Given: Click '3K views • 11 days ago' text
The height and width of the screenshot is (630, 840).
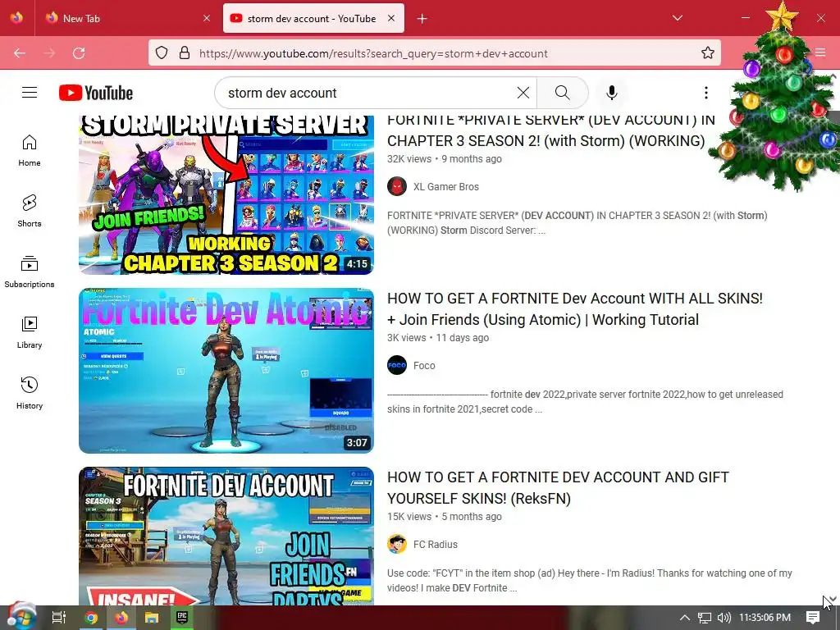Looking at the screenshot, I should pos(438,338).
